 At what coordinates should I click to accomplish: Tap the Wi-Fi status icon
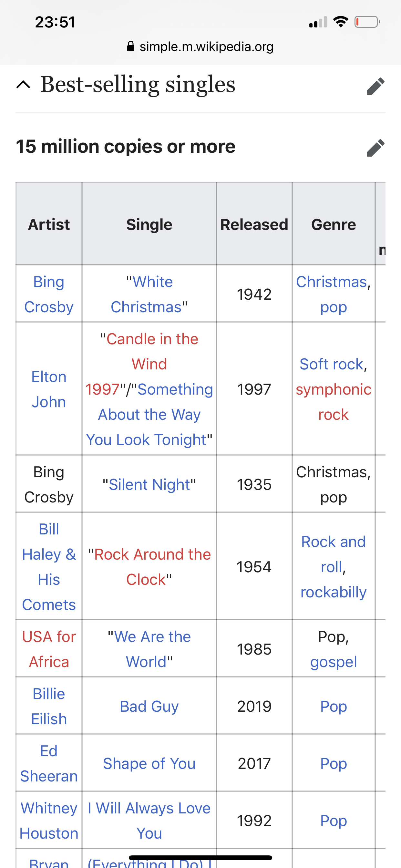point(340,22)
